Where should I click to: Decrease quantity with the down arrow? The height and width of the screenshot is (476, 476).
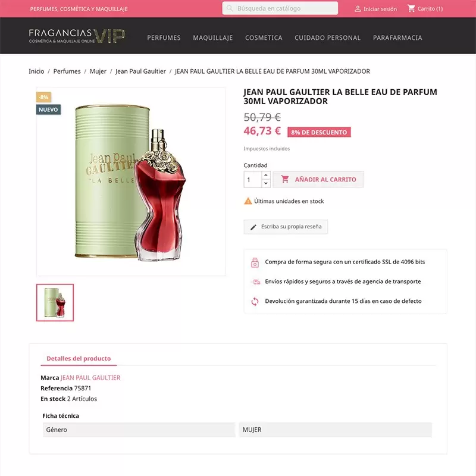265,183
